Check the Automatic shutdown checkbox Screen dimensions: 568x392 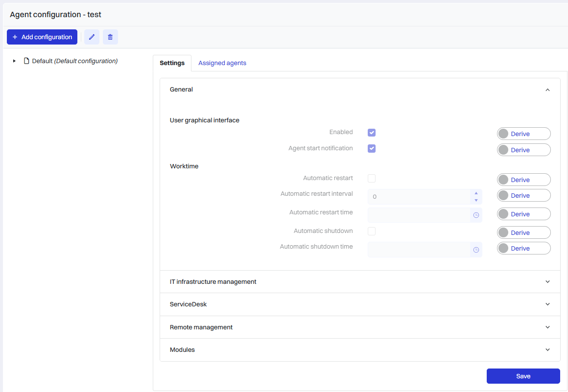[372, 231]
